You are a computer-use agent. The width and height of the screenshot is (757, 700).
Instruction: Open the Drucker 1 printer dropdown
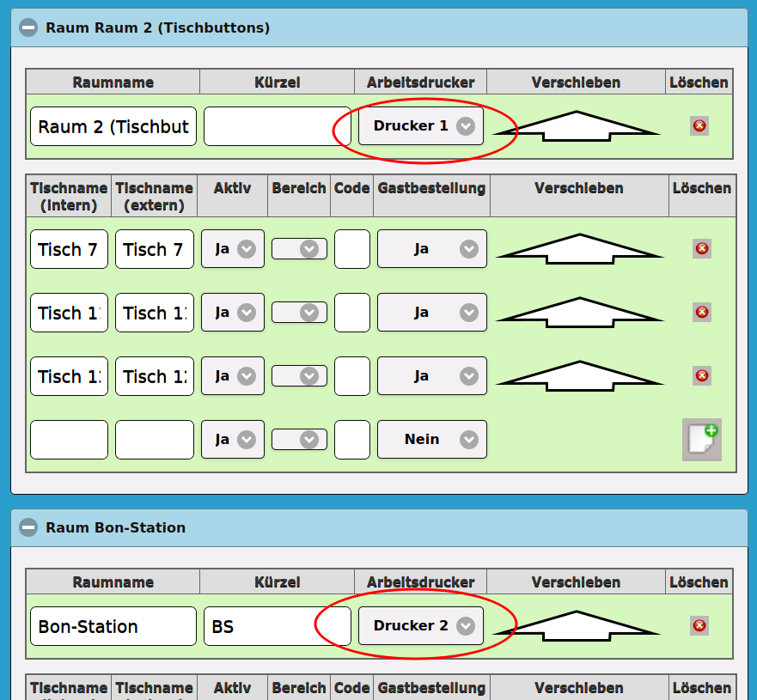pos(421,126)
